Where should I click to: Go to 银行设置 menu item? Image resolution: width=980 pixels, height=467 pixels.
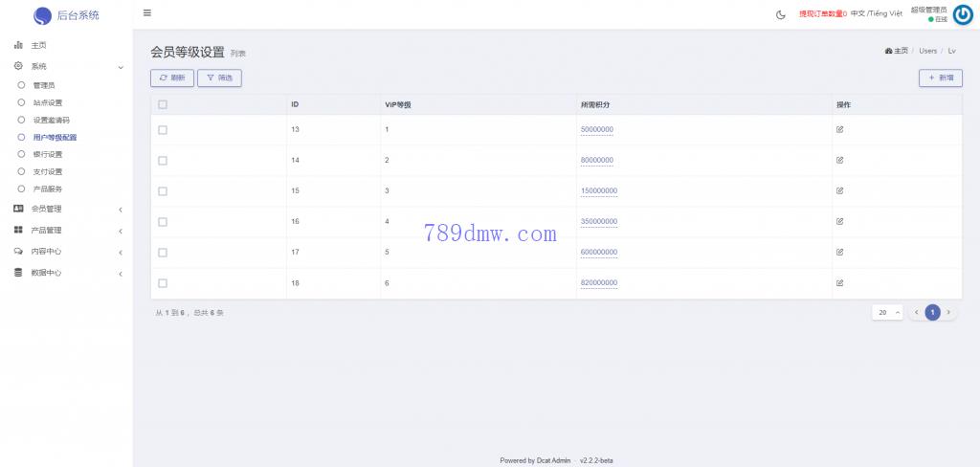click(47, 154)
